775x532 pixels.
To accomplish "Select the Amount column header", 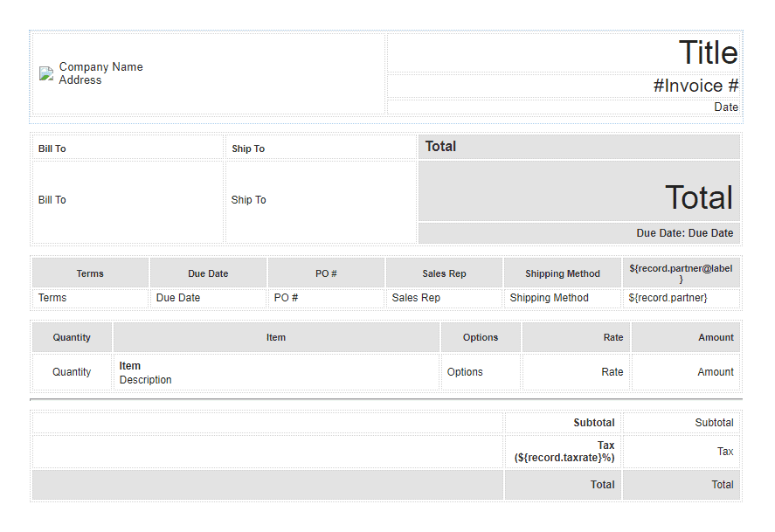I will [x=686, y=337].
